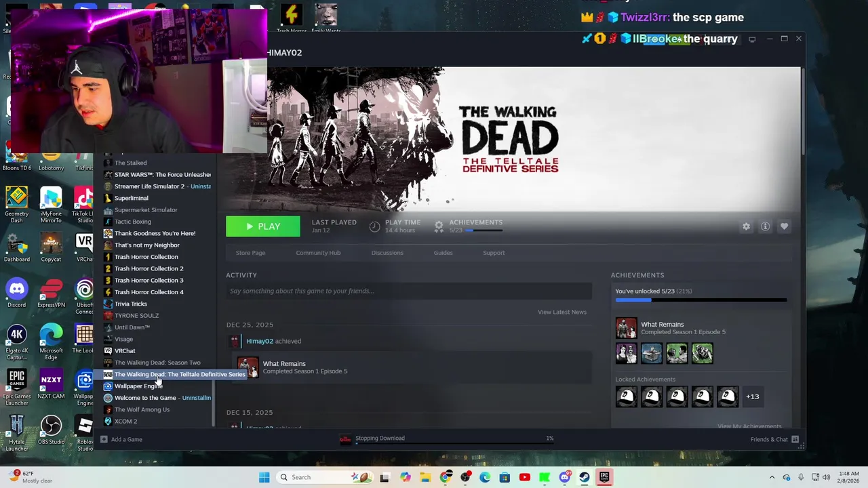
Task: Select VRChat in the library list
Action: (x=125, y=350)
